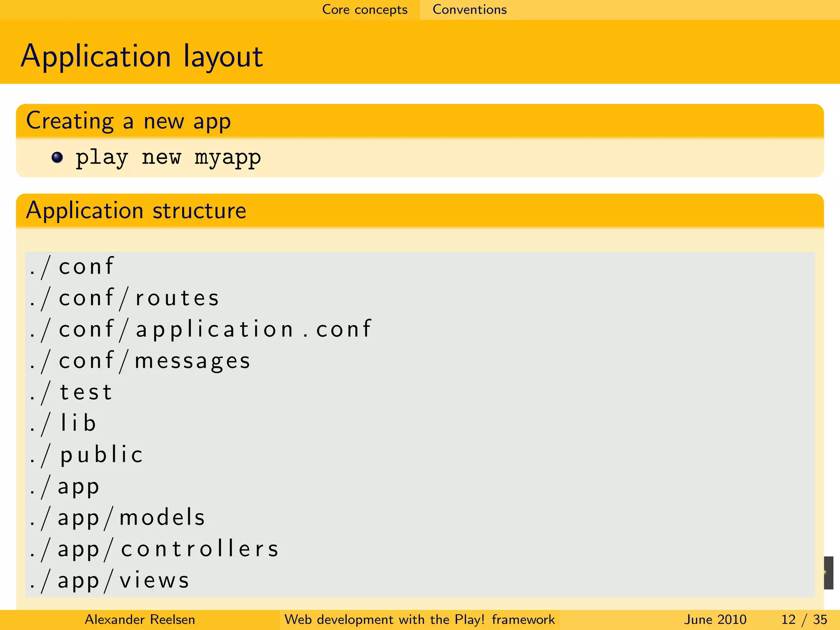This screenshot has height=630, width=840.
Task: Click the bullet before play new myapp
Action: tap(57, 157)
